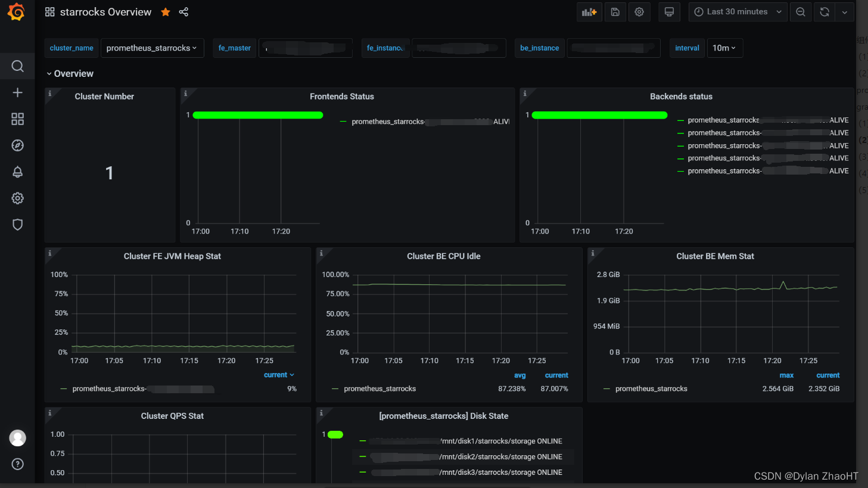Toggle last Backends status ALIVE legend series
Viewport: 868px width, 488px height.
[x=768, y=171]
